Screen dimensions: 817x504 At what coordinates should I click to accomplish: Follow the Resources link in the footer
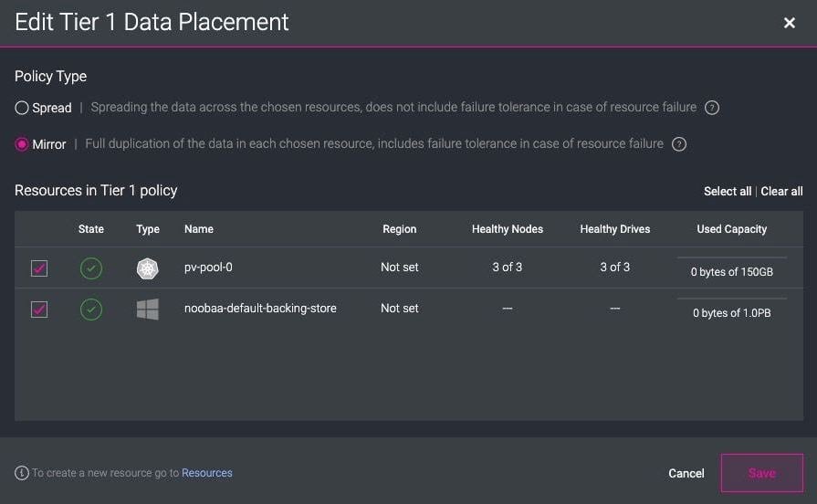click(x=207, y=473)
